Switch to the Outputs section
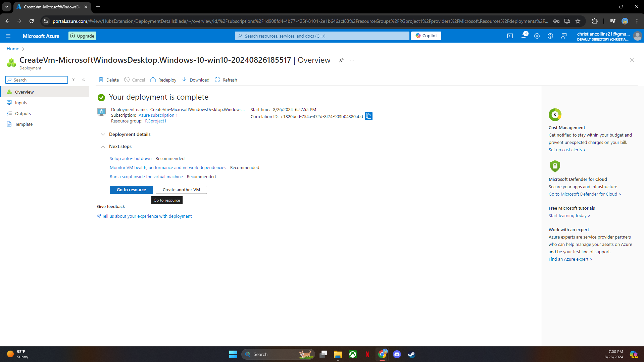This screenshot has width=644, height=362. tap(22, 113)
